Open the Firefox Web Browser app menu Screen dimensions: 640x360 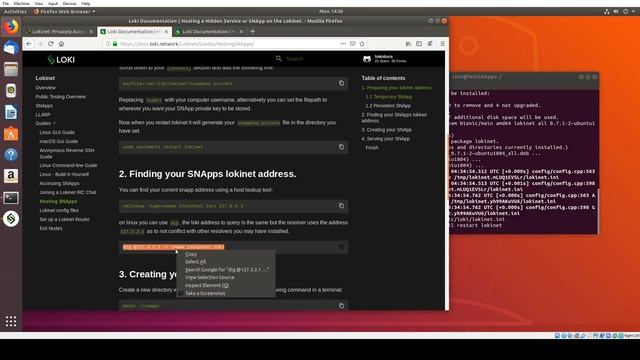(64, 11)
